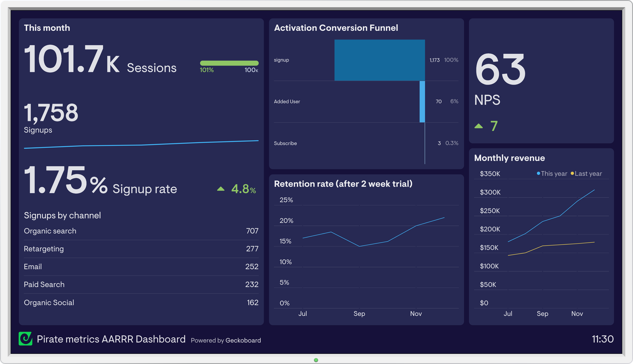Click the Geckoboard logo icon
The height and width of the screenshot is (364, 633).
pos(26,339)
